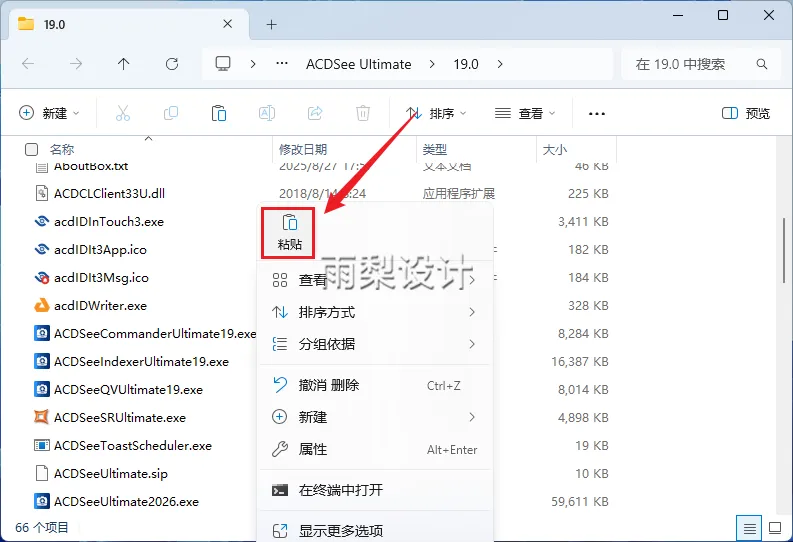793x542 pixels.
Task: Expand the chevron after ACDSee Ultimate
Action: (431, 64)
